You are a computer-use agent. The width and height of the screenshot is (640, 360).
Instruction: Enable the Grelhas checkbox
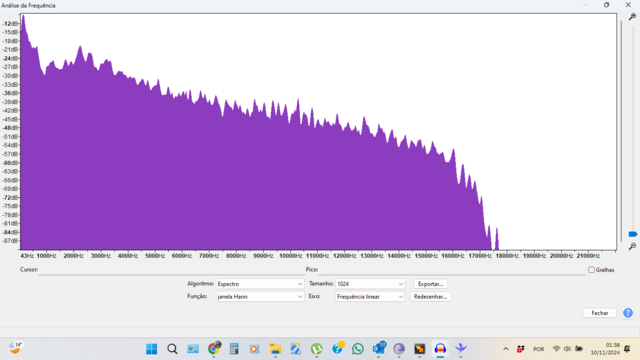[x=591, y=270]
